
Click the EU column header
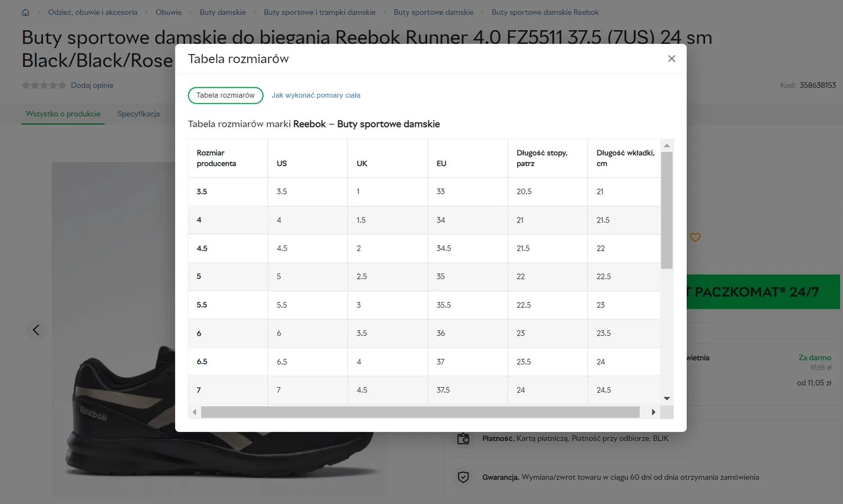click(x=468, y=158)
